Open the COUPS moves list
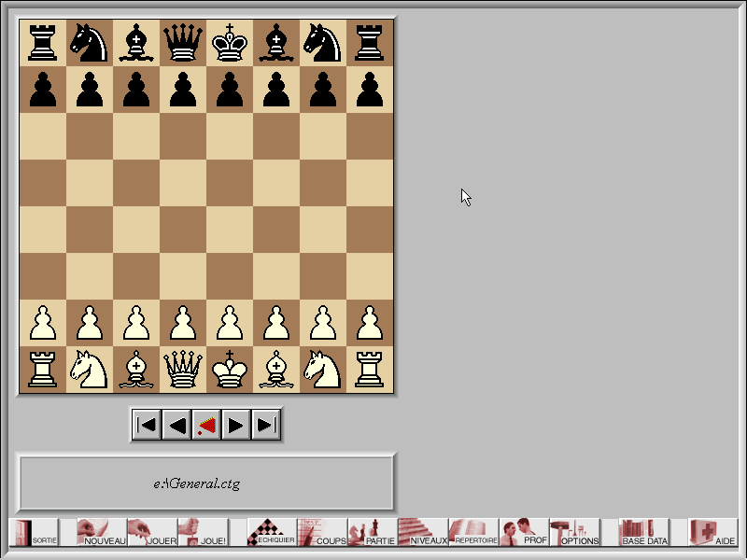The height and width of the screenshot is (560, 747). pos(322,532)
